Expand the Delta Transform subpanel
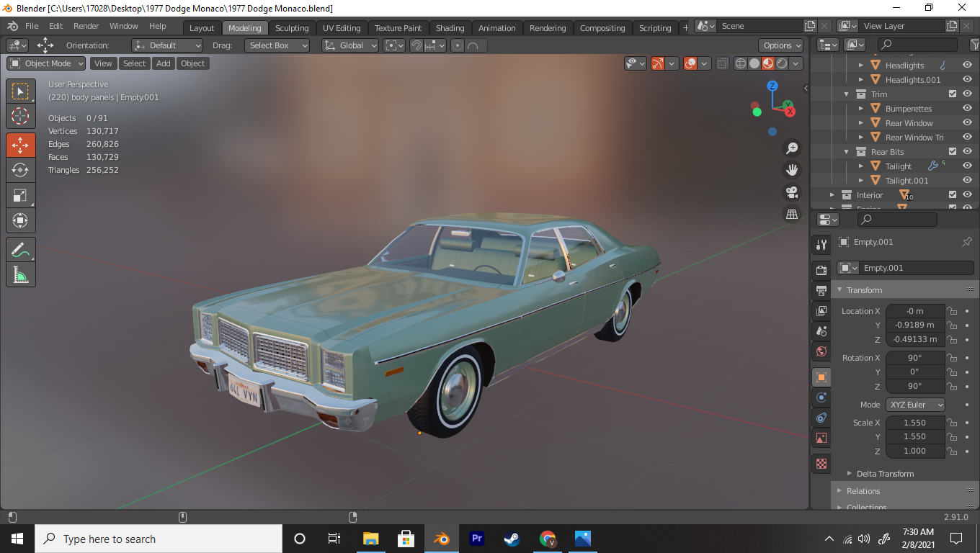Image resolution: width=980 pixels, height=553 pixels. (x=850, y=474)
